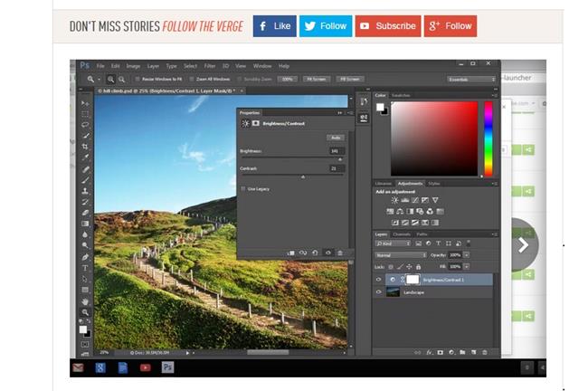Select the Dodge tool
This screenshot has height=391, width=588.
tap(86, 245)
